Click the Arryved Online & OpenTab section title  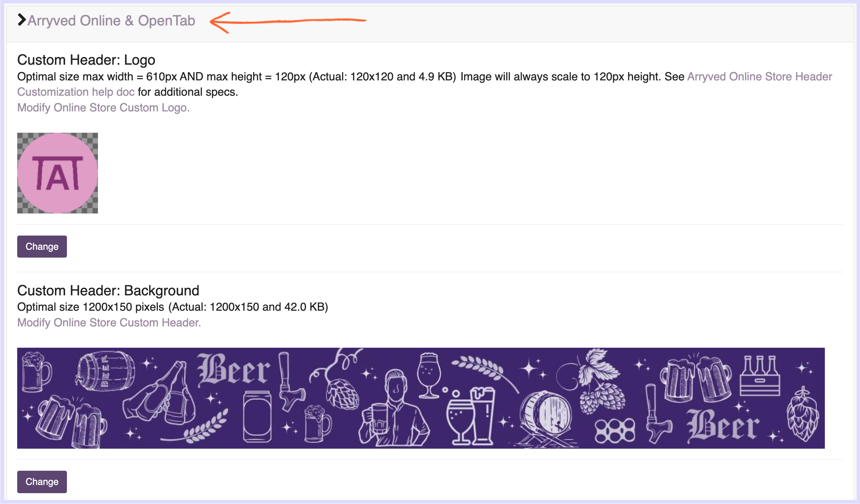[x=111, y=21]
